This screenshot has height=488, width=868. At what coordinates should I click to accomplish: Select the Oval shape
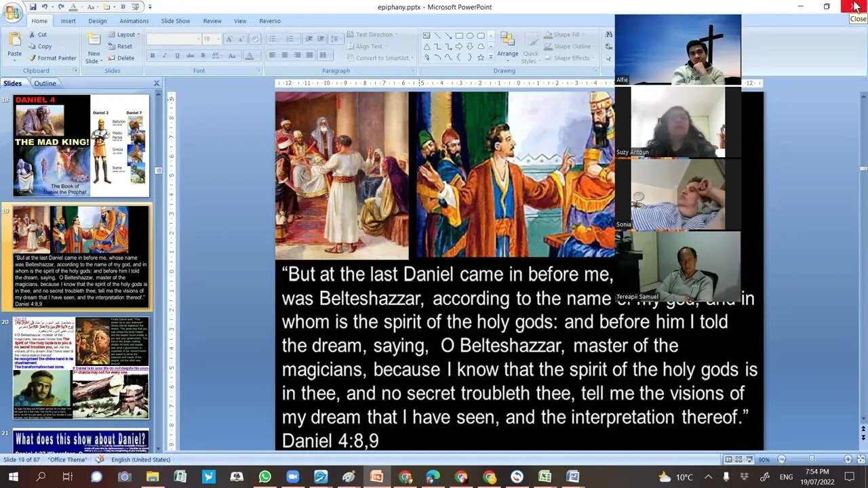(x=470, y=35)
